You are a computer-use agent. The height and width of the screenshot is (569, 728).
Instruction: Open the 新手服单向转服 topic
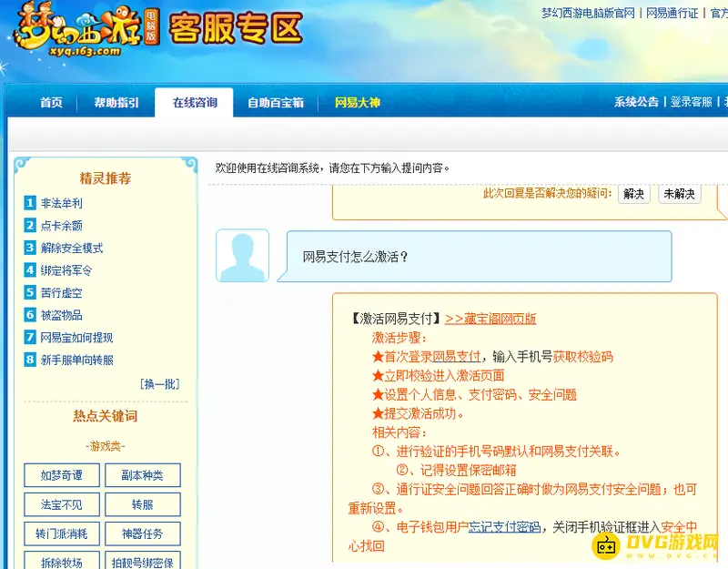click(x=77, y=360)
